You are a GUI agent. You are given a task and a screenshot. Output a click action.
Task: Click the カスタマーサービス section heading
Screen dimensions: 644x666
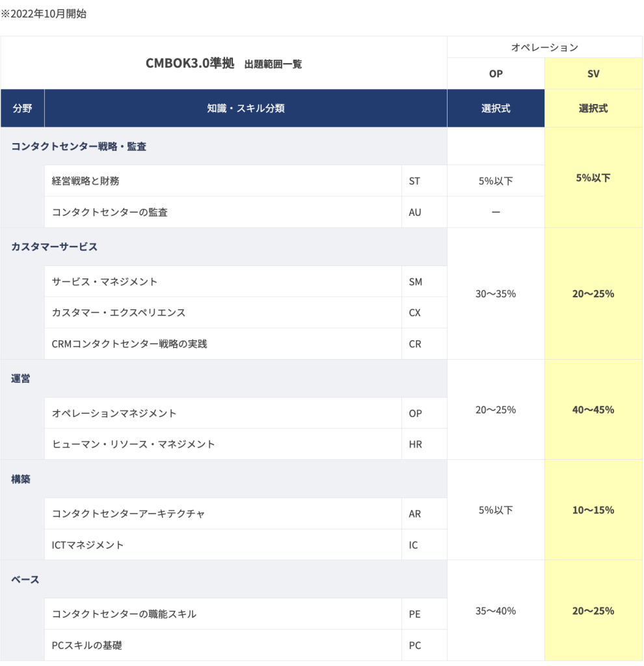(x=55, y=246)
